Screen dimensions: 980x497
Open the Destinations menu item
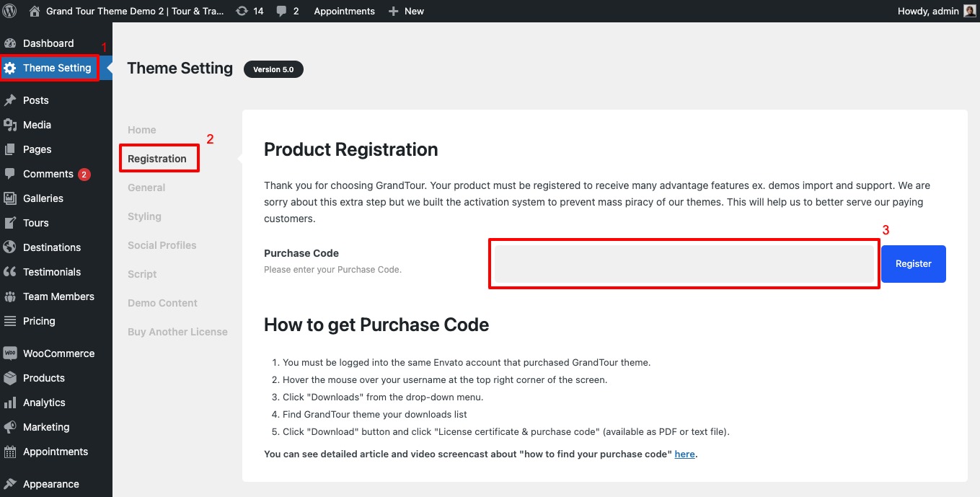pyautogui.click(x=52, y=247)
